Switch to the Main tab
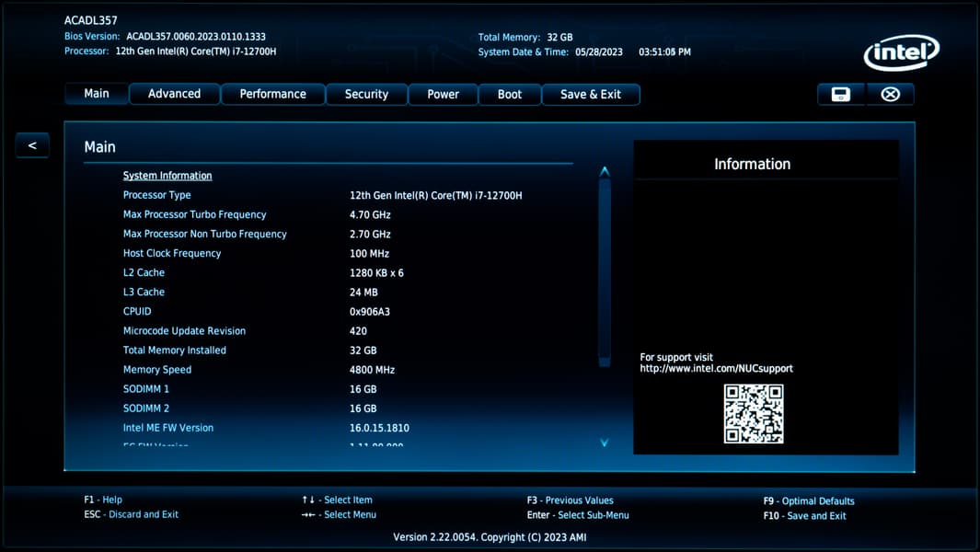The width and height of the screenshot is (980, 552). pyautogui.click(x=97, y=94)
